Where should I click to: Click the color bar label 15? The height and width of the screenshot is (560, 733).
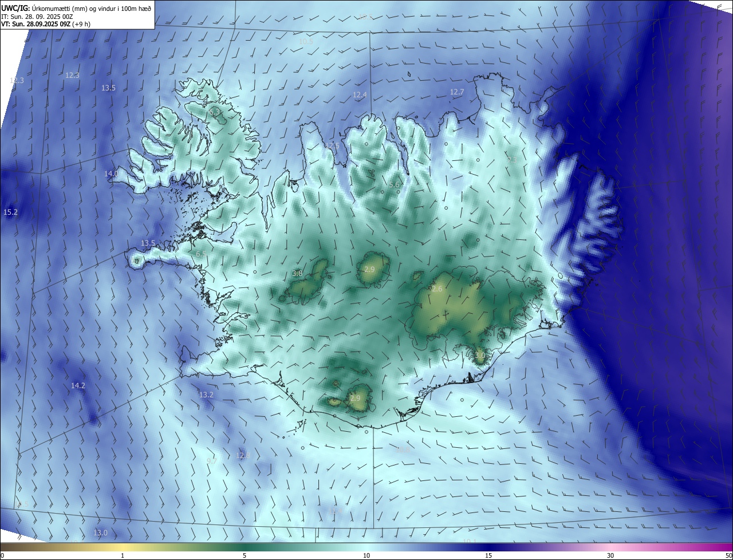click(x=488, y=555)
